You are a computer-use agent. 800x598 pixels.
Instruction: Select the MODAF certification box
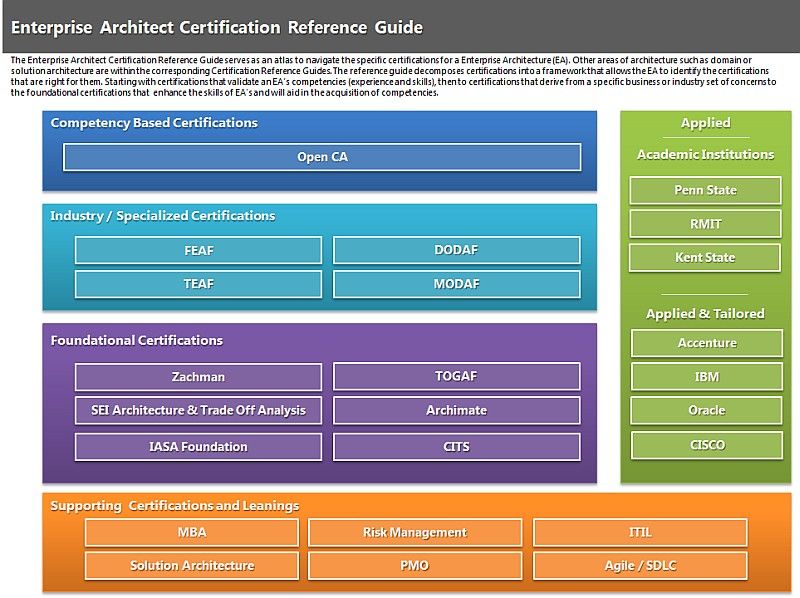pyautogui.click(x=457, y=284)
